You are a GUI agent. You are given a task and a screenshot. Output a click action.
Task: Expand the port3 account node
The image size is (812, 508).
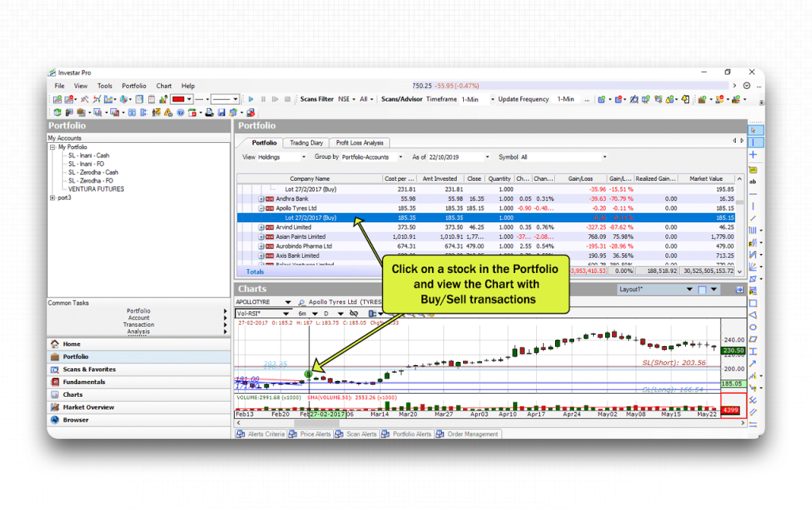pos(52,198)
